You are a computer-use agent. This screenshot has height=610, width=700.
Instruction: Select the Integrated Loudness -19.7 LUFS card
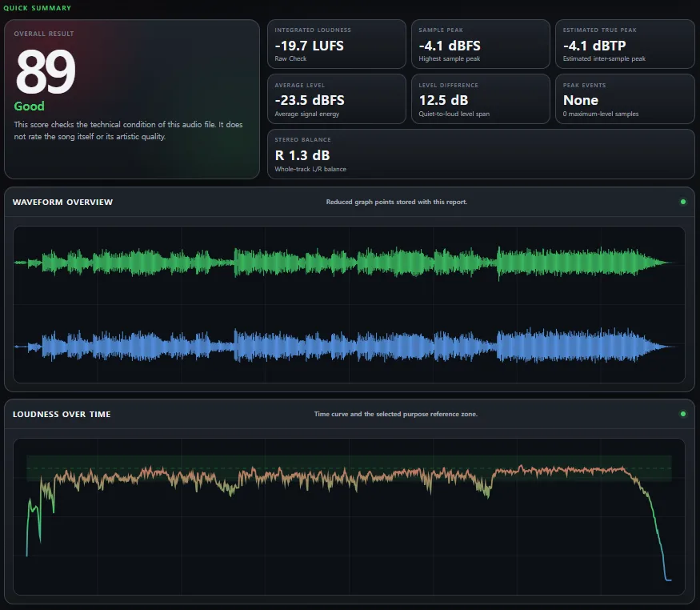tap(337, 44)
